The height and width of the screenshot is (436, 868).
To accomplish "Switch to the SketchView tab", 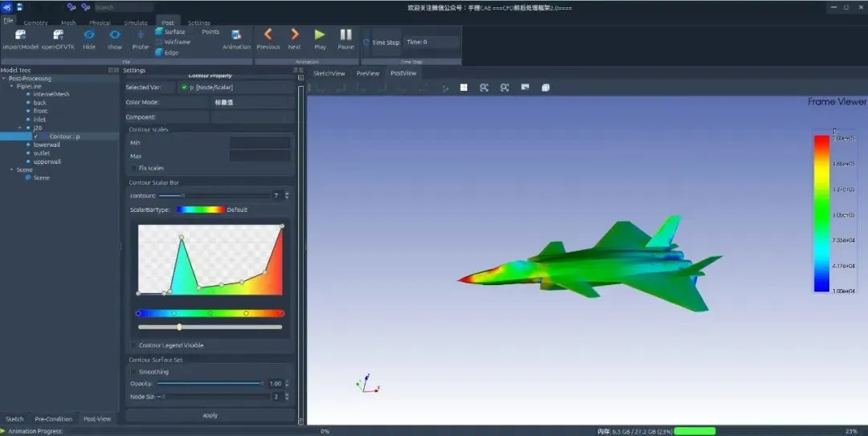I will point(329,73).
